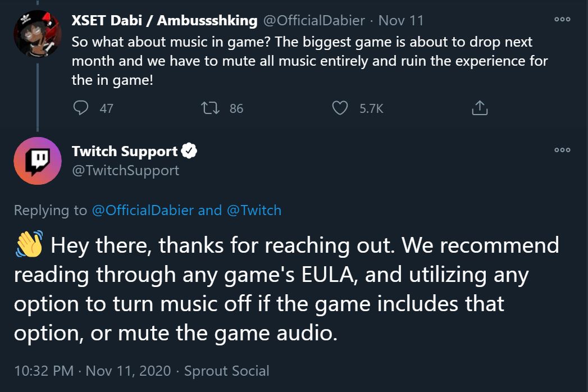Screen dimensions: 588x392
Task: Click the Twitch Support profile avatar
Action: pos(38,161)
